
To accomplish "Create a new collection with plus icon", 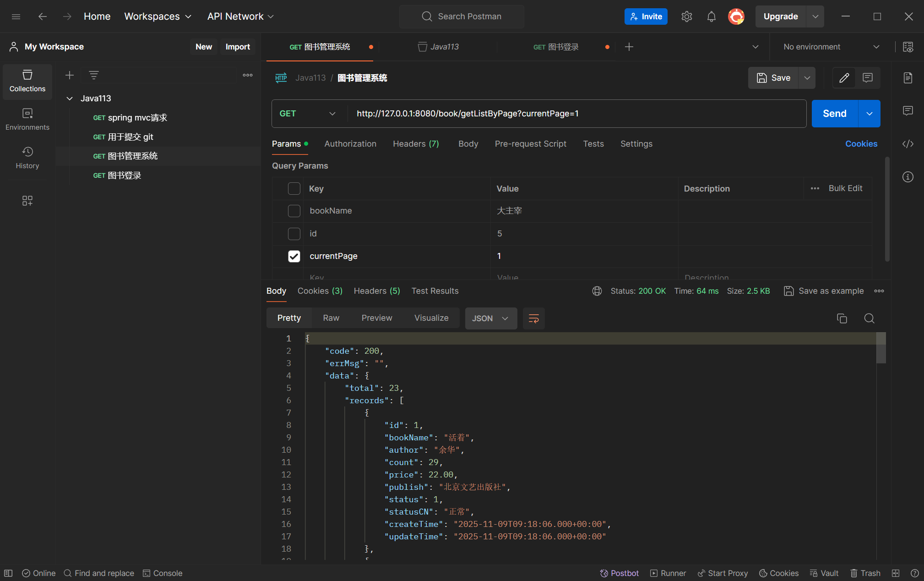I will click(70, 75).
